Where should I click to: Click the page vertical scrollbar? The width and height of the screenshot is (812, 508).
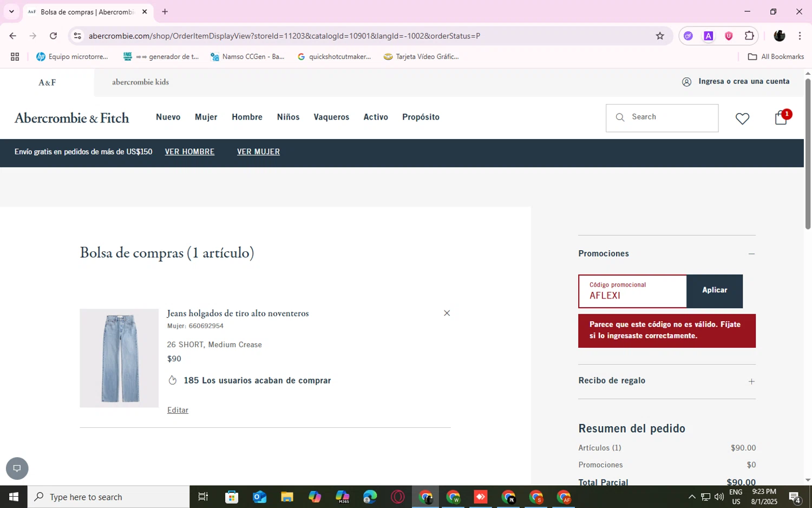[x=808, y=154]
